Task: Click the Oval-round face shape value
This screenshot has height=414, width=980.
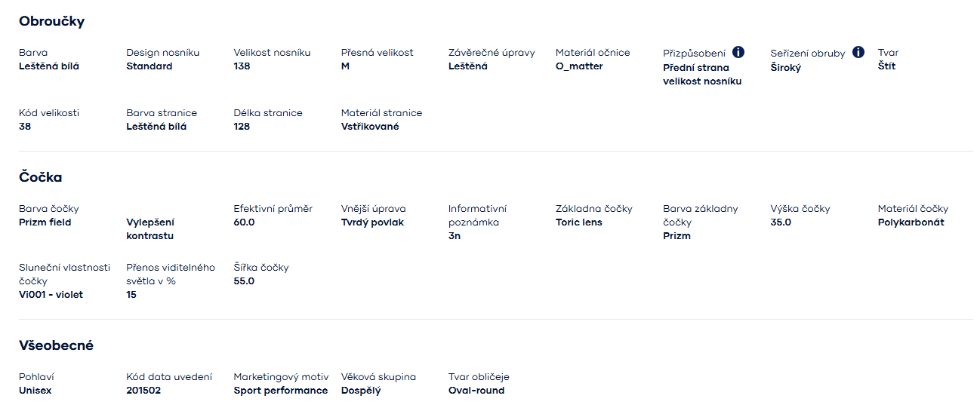Action: (x=476, y=391)
